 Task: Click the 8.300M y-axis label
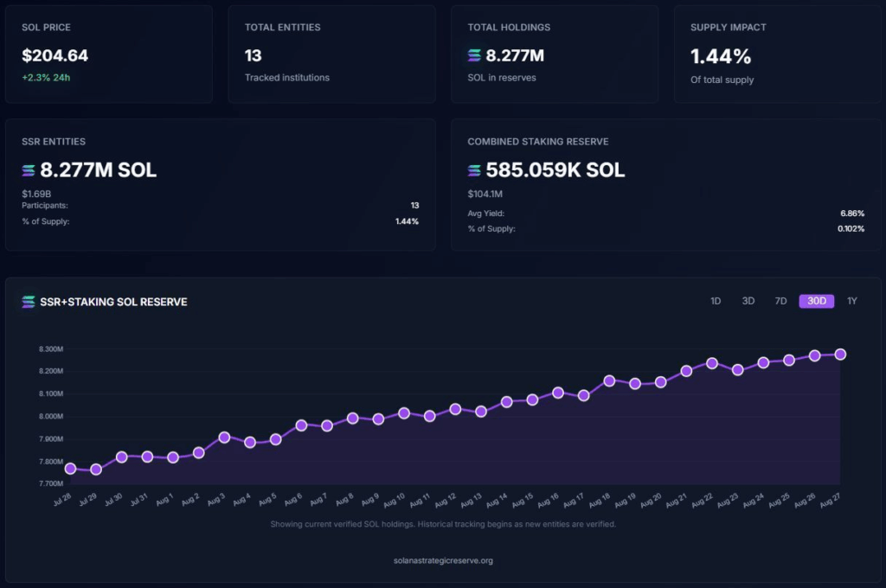point(51,349)
